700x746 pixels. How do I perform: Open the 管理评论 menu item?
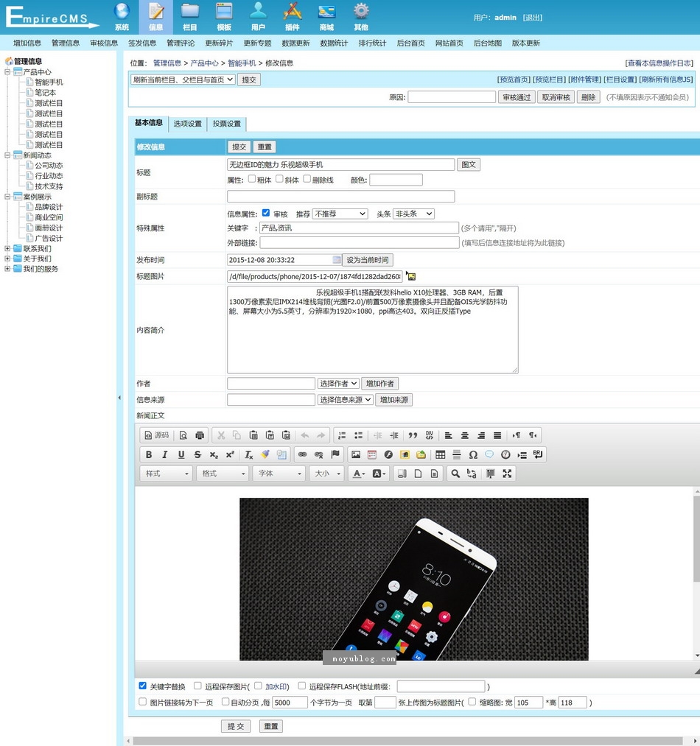[181, 43]
